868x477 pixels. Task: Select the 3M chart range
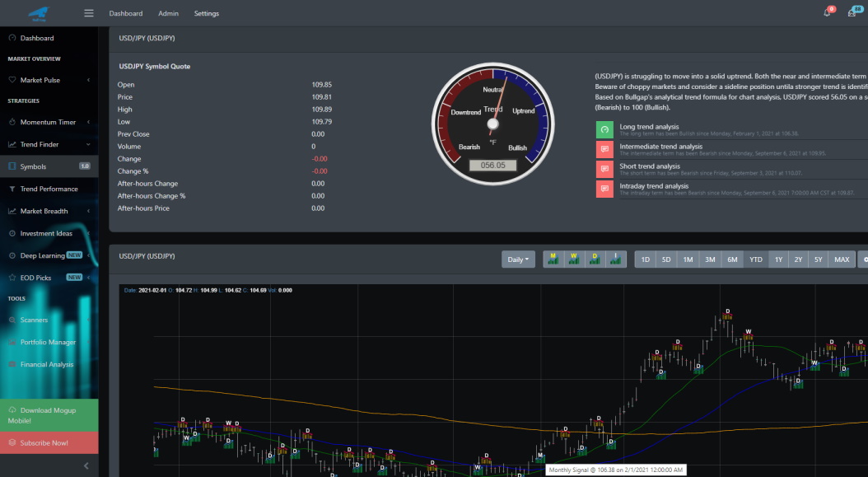coord(710,260)
